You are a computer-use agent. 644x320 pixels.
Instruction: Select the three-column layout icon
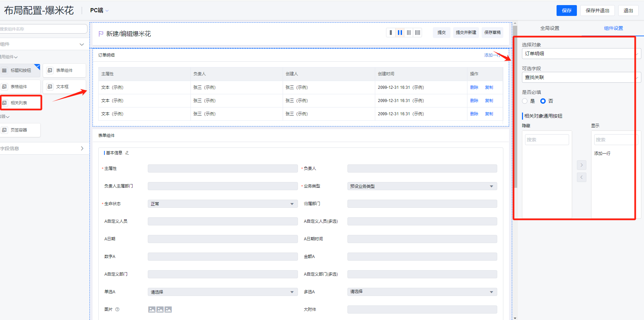409,33
